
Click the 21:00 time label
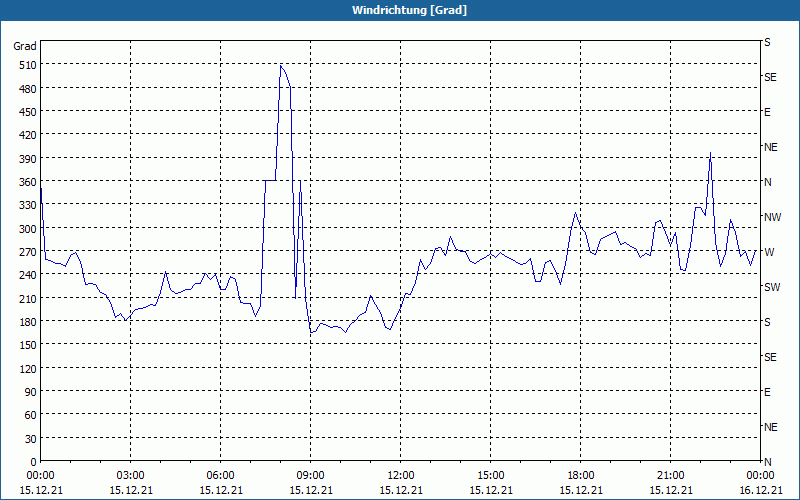670,476
